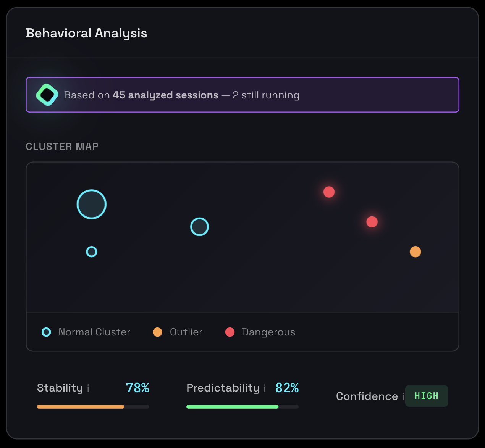The image size is (485, 448).
Task: Click the Dangerous legend icon
Action: 230,332
